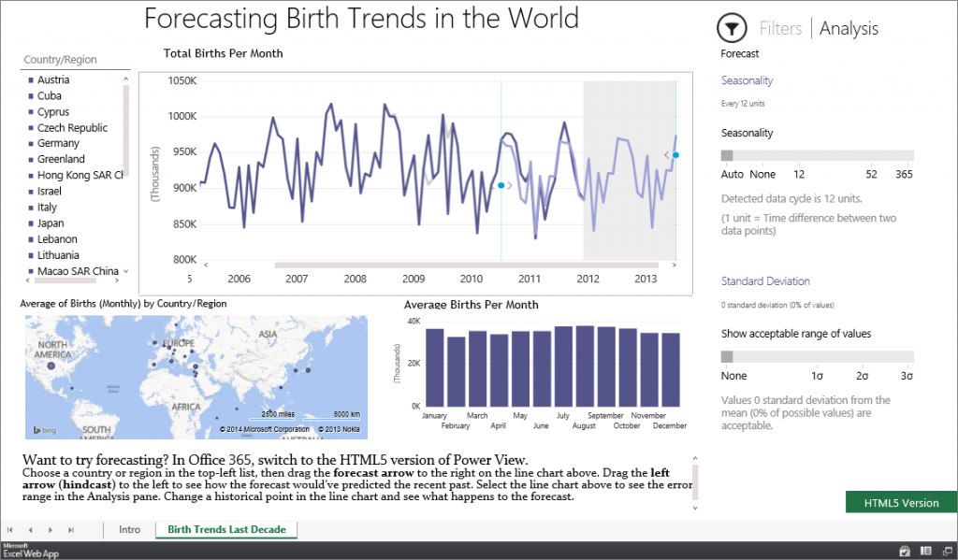Open the Filters pane tab
The height and width of the screenshot is (560, 958).
[x=780, y=28]
